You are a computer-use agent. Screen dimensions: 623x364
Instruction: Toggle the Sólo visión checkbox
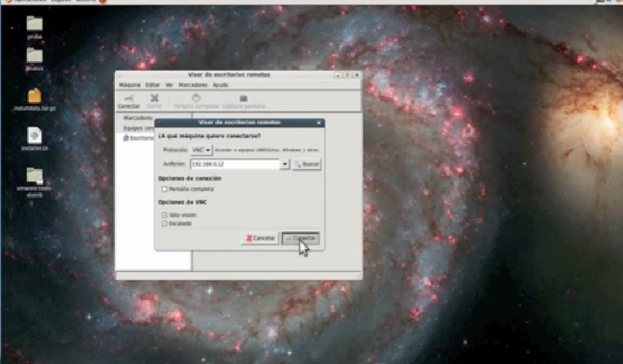[164, 215]
